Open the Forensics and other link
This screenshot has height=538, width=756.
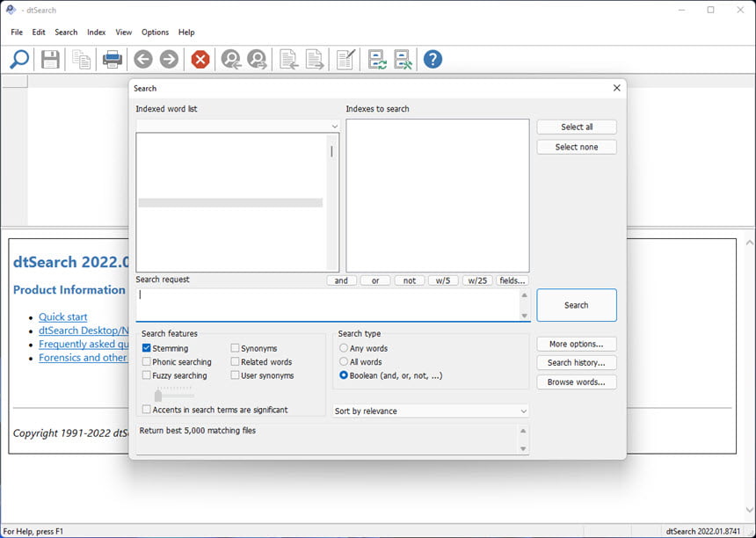point(83,357)
